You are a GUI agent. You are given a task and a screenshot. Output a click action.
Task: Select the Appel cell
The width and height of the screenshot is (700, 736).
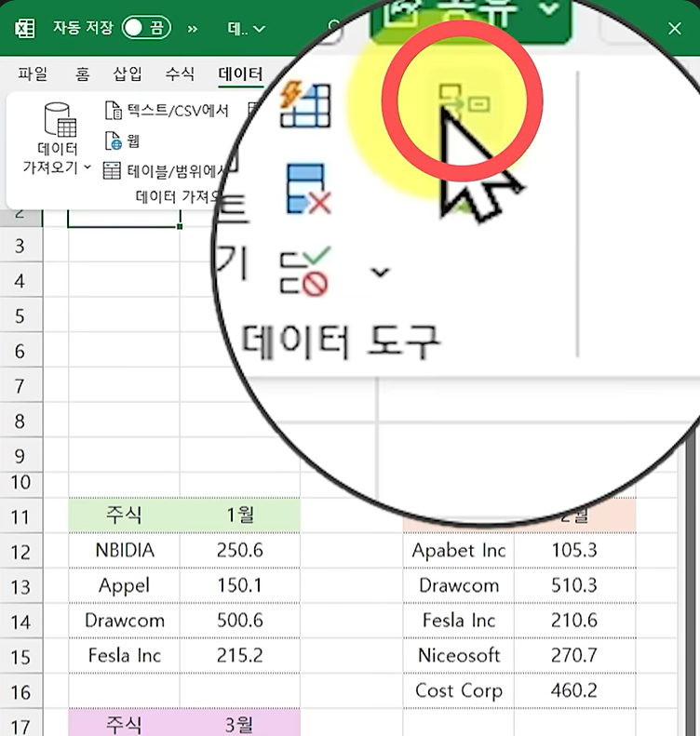[124, 586]
